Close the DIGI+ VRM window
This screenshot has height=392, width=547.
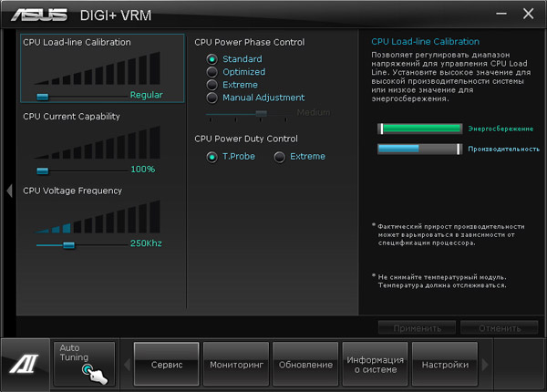[528, 14]
